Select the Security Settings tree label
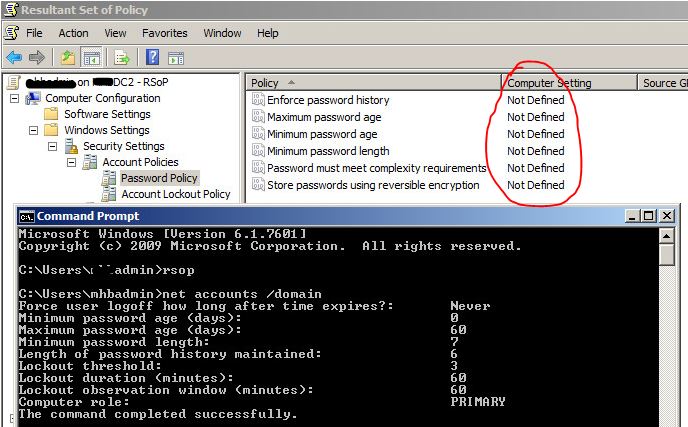Screen dimensions: 688x427 124,146
